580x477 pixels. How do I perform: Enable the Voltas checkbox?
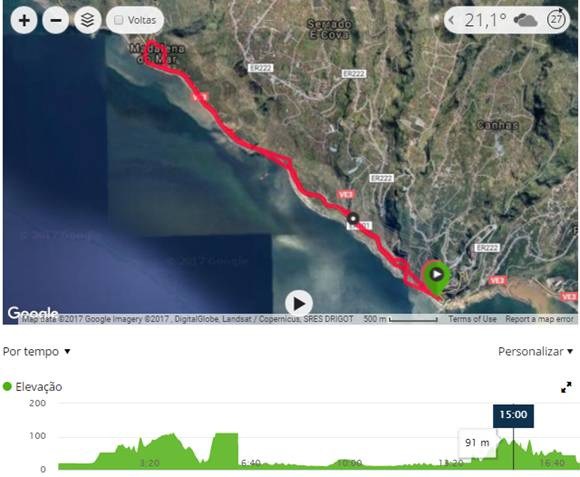tap(119, 20)
